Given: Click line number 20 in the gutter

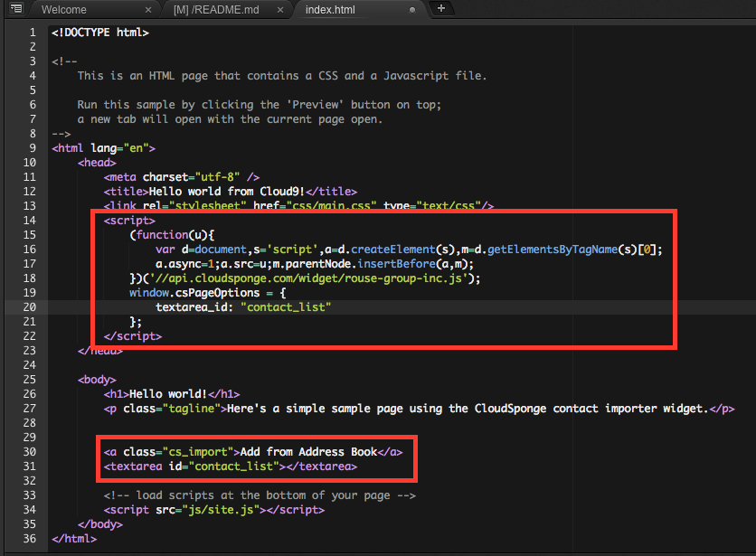Looking at the screenshot, I should click(x=30, y=307).
